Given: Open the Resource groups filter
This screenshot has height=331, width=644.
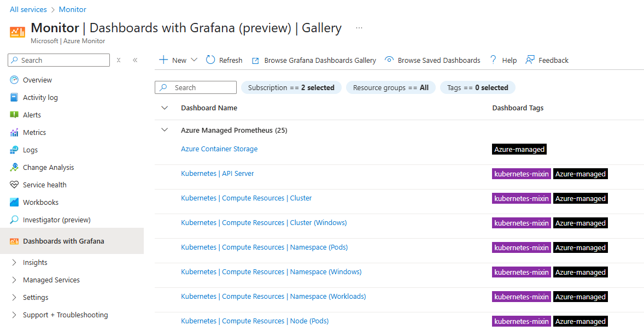Looking at the screenshot, I should click(x=390, y=87).
